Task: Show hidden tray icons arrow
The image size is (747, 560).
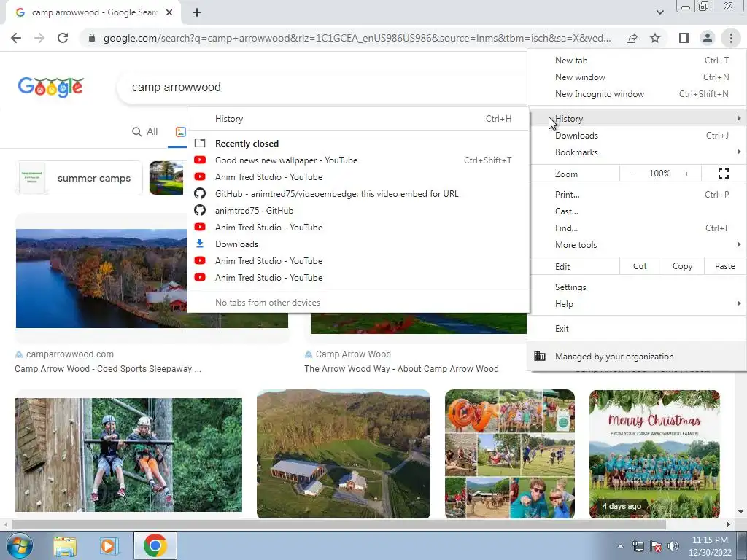Action: (620, 546)
